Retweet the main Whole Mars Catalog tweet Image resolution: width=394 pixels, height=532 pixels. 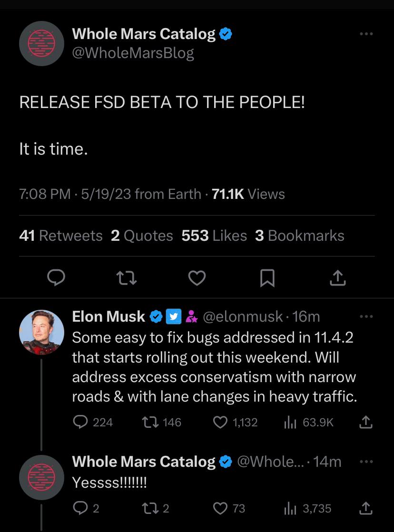coord(127,278)
